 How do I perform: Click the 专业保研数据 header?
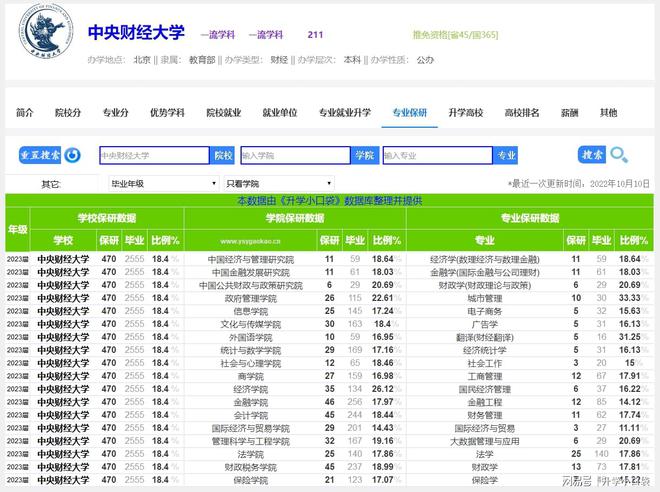tap(530, 218)
